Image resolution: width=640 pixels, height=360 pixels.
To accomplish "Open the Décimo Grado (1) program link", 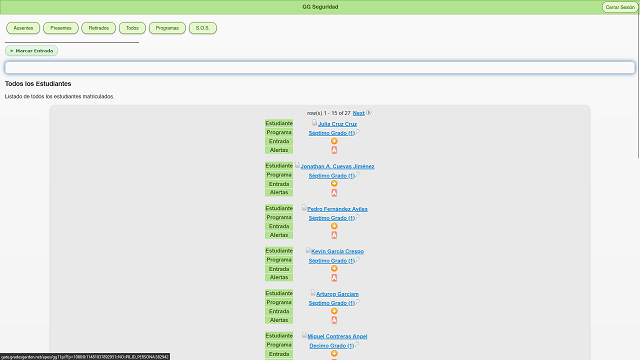I will tap(331, 346).
